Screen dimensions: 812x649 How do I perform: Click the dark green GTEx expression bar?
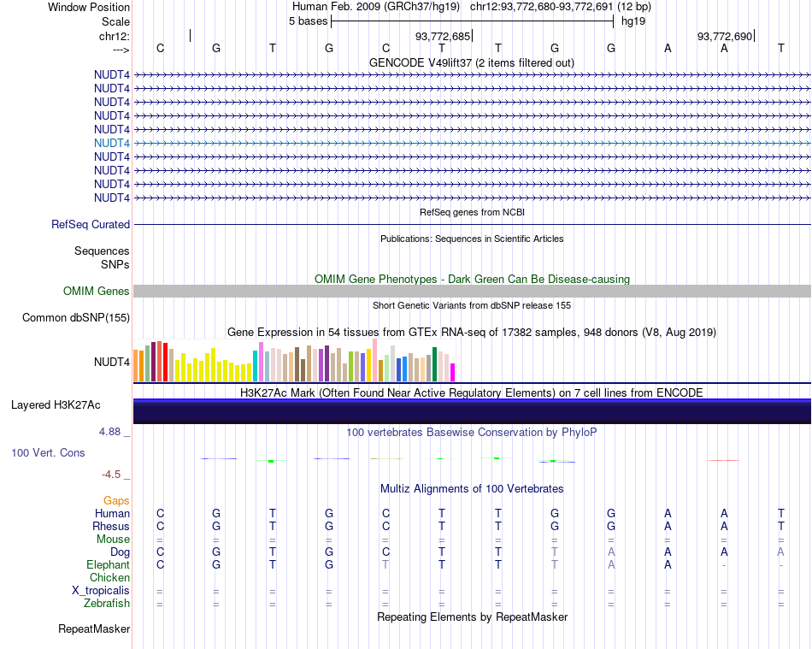(434, 364)
